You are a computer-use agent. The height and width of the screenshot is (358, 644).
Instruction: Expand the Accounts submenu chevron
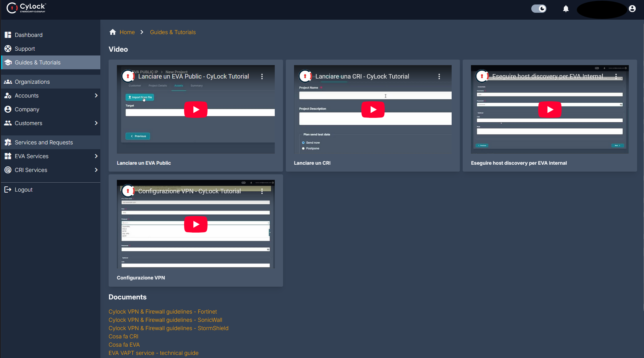[x=96, y=95]
